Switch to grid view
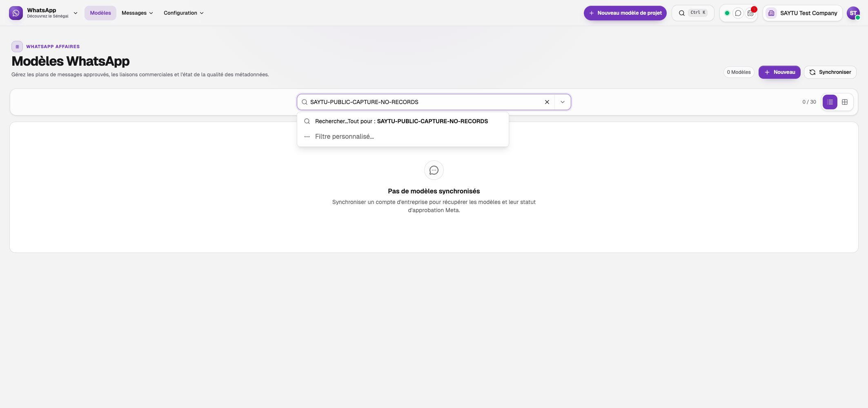 845,102
